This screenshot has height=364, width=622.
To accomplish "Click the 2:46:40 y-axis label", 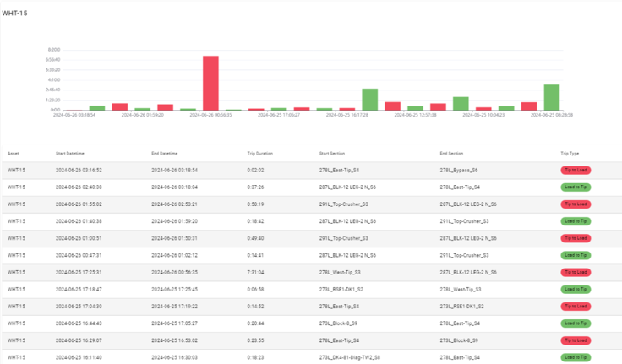I will pos(52,90).
